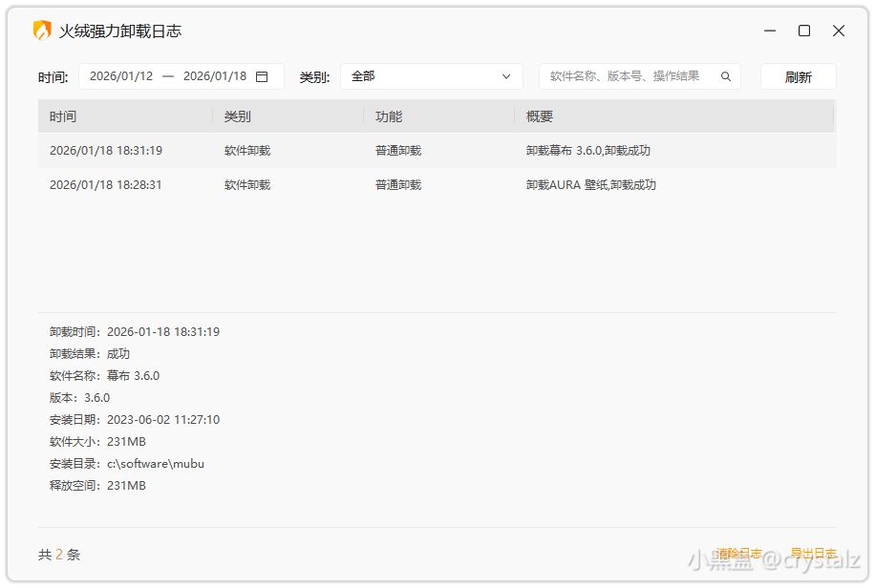Image resolution: width=875 pixels, height=588 pixels.
Task: Click 卸载时间 detail line
Action: 135,332
